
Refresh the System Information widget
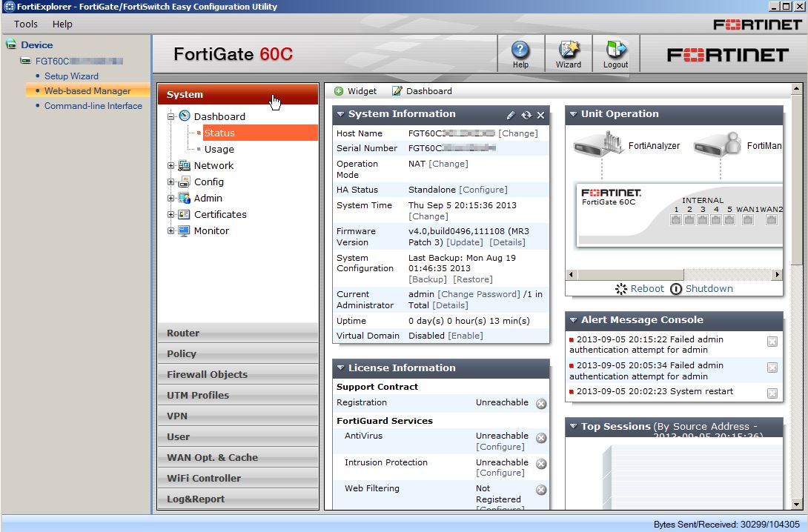(x=526, y=115)
